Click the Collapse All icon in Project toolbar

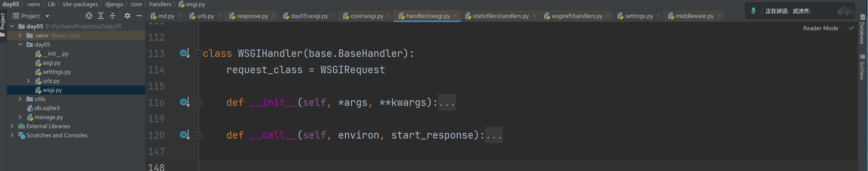click(113, 16)
